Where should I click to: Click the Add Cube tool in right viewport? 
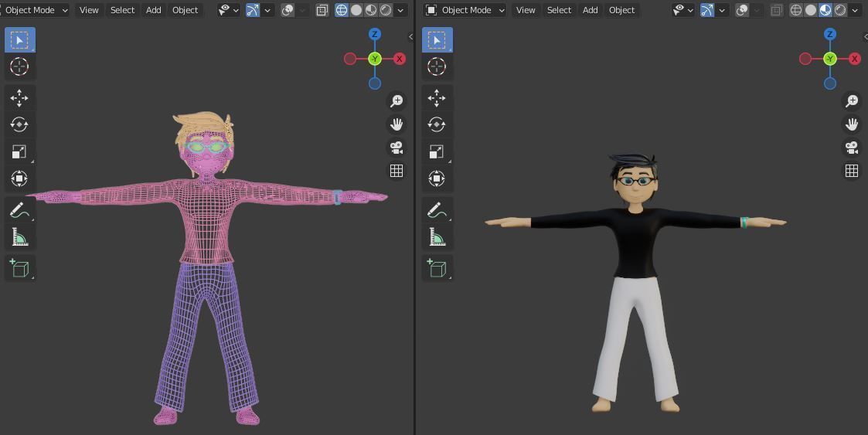[x=437, y=268]
